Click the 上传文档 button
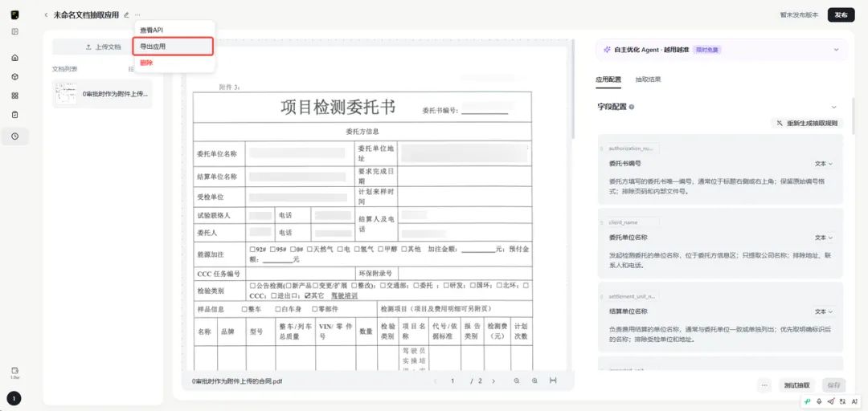 click(103, 47)
